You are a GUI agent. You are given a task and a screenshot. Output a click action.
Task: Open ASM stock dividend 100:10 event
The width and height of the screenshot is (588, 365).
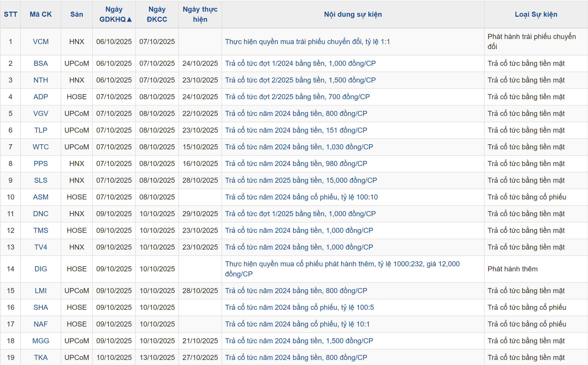tap(301, 197)
